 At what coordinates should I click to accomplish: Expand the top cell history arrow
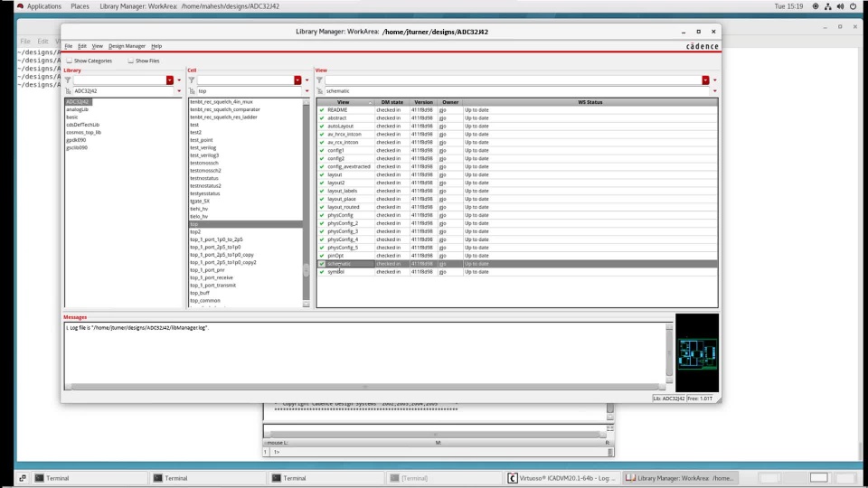pos(307,90)
